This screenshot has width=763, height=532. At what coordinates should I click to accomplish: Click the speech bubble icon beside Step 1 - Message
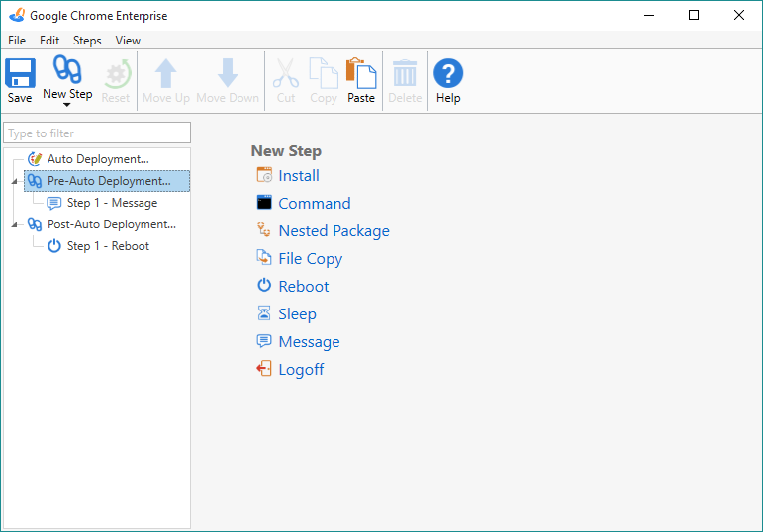coord(54,203)
